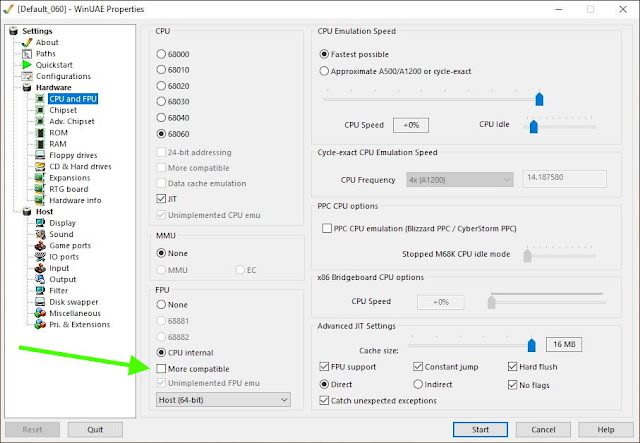The image size is (640, 443).
Task: Toggle the No flags checkbox
Action: click(x=513, y=385)
